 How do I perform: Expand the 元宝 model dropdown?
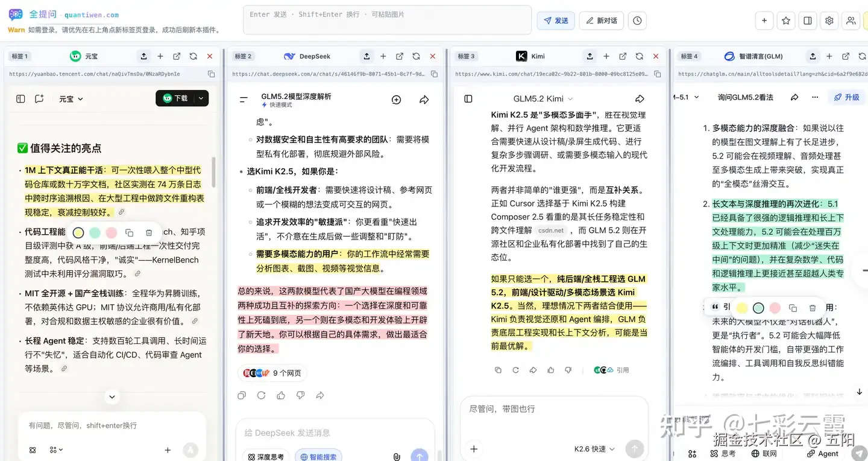point(71,98)
